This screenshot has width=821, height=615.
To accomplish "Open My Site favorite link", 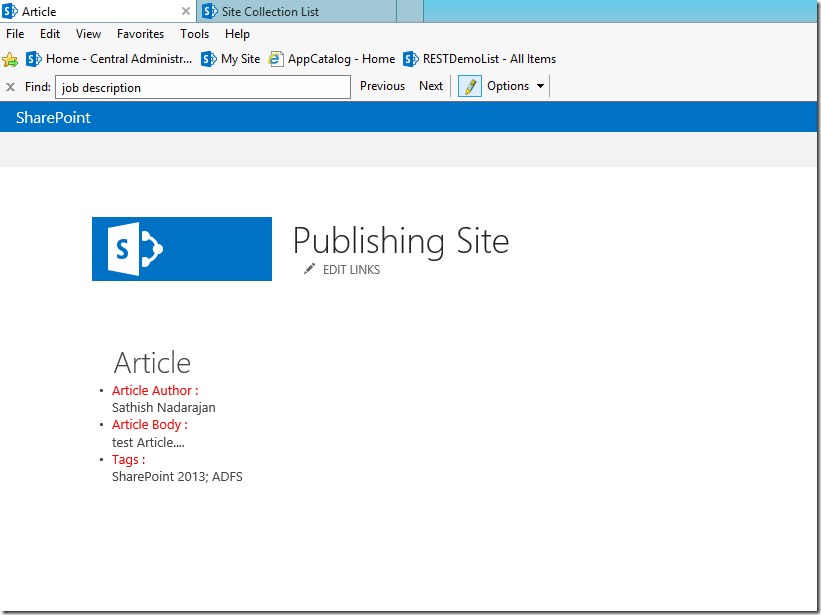I will tap(230, 59).
